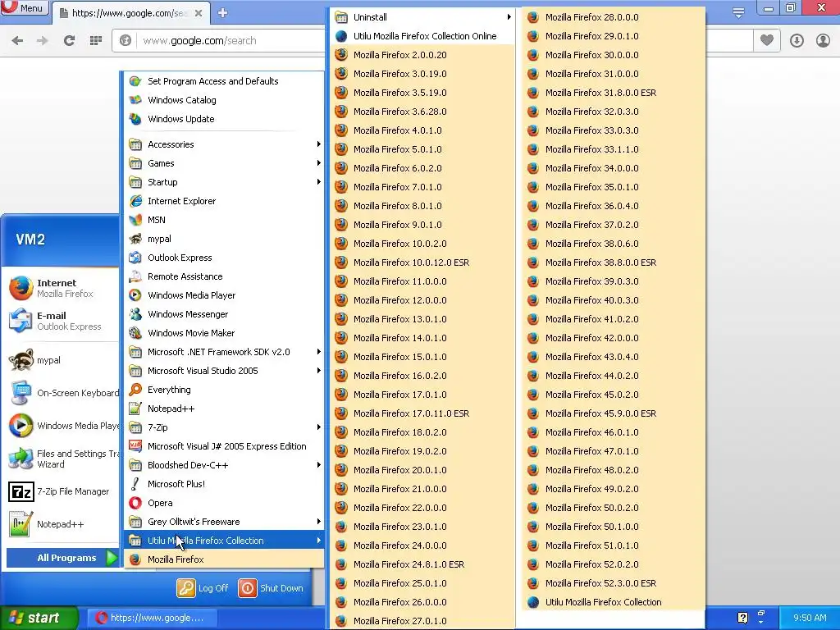Launch Mozilla Firefox 10.0.12.0 ESR
This screenshot has width=840, height=630.
click(422, 262)
